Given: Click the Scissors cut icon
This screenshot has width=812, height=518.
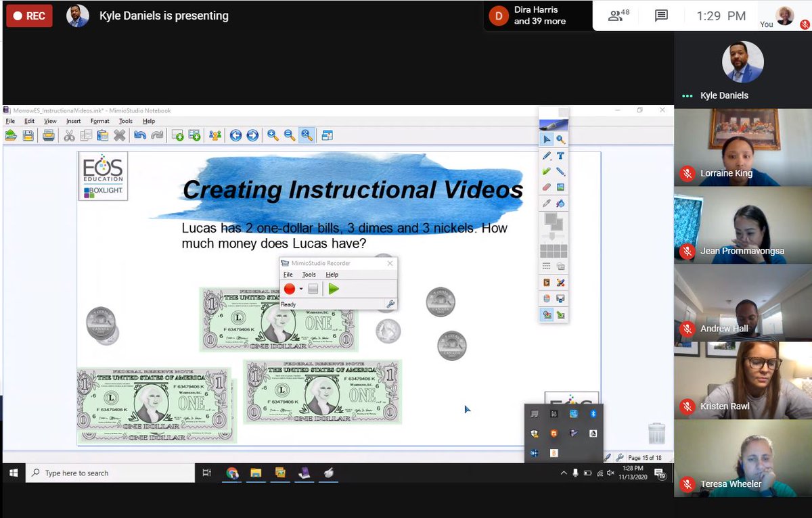Looking at the screenshot, I should 68,135.
